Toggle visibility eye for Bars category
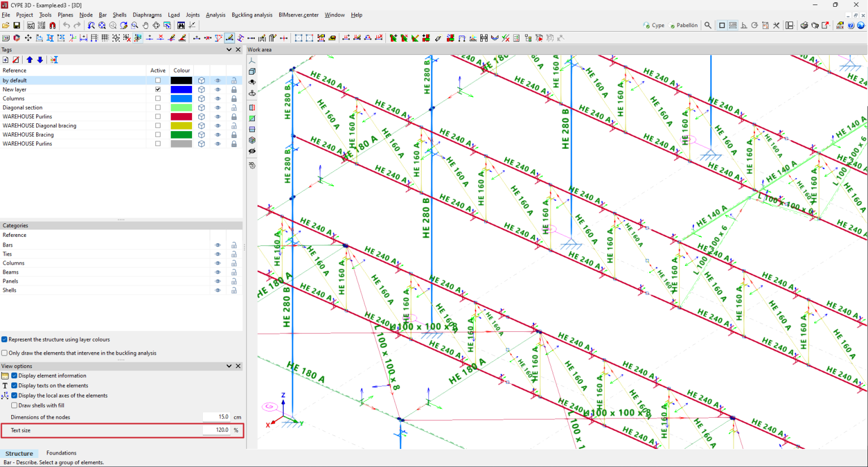The height and width of the screenshot is (467, 868). [x=218, y=245]
